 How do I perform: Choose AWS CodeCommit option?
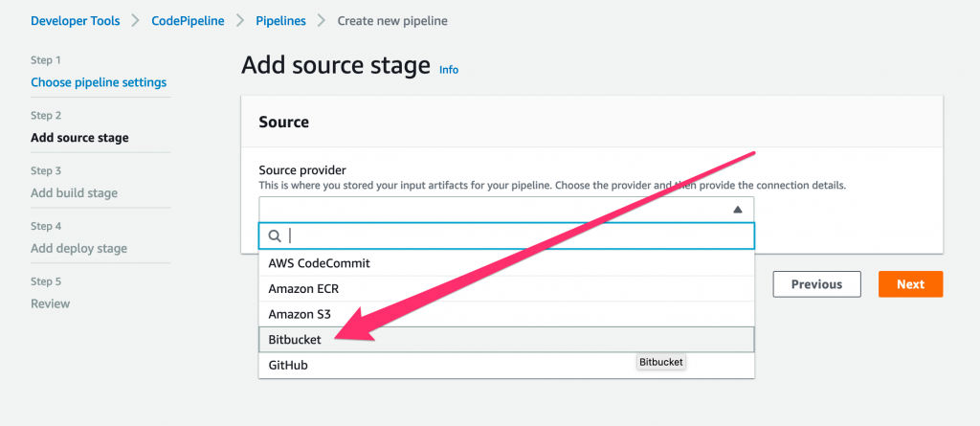point(507,263)
